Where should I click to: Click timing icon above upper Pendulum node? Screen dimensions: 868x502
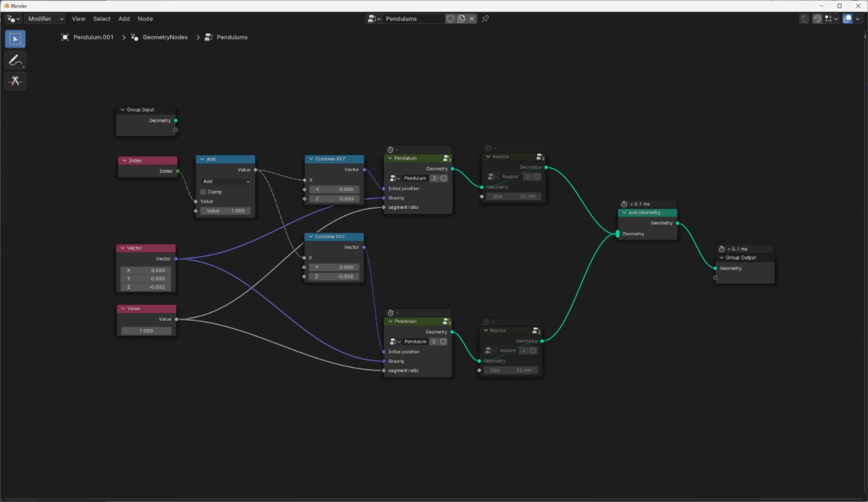(390, 150)
